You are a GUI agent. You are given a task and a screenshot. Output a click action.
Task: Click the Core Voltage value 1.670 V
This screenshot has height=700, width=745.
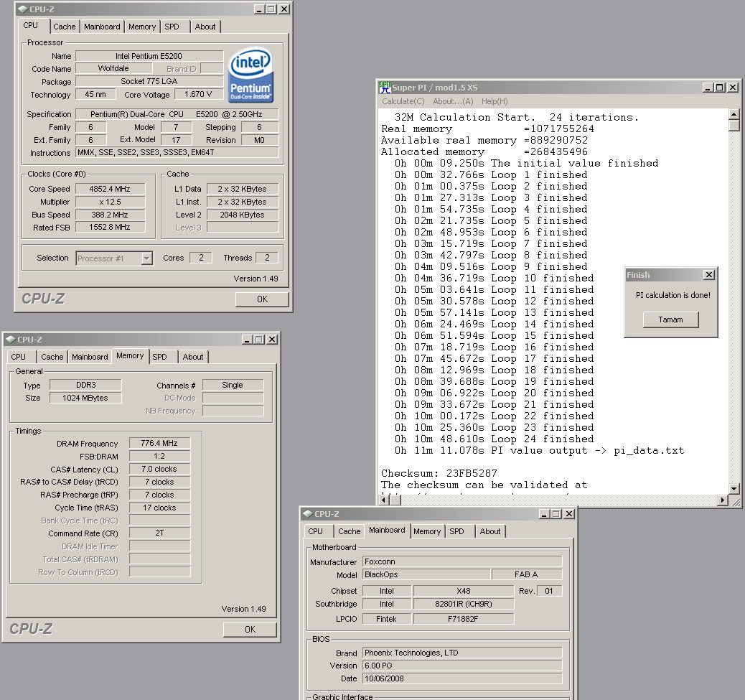pyautogui.click(x=198, y=94)
